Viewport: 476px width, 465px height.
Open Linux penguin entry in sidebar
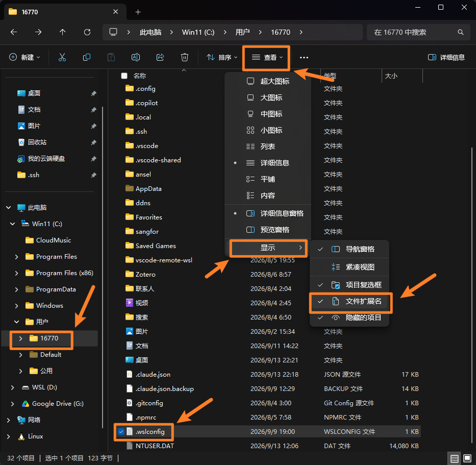tap(31, 436)
